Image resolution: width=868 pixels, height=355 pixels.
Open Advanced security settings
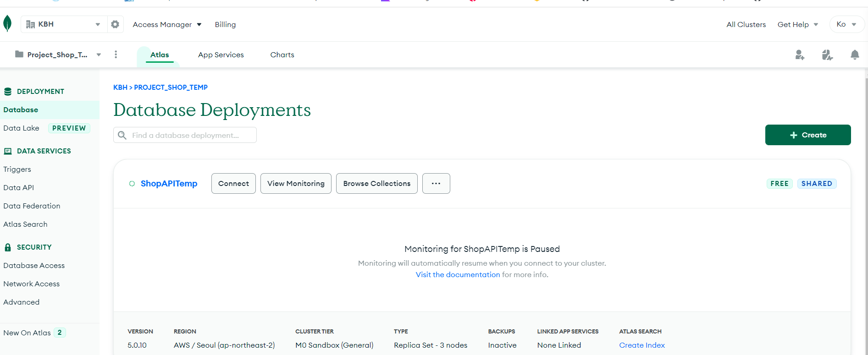pos(21,302)
